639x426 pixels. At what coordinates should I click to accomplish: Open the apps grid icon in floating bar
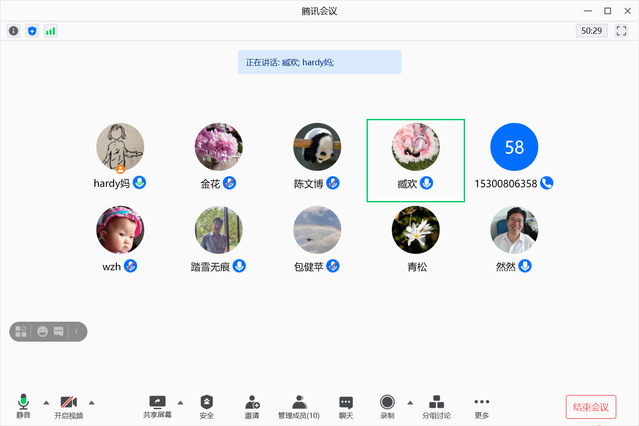pos(21,331)
